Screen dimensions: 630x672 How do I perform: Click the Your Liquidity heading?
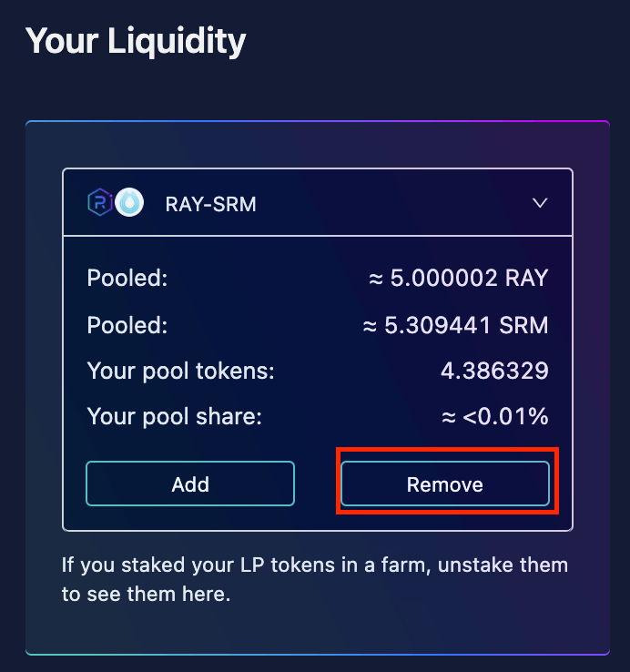tap(136, 41)
